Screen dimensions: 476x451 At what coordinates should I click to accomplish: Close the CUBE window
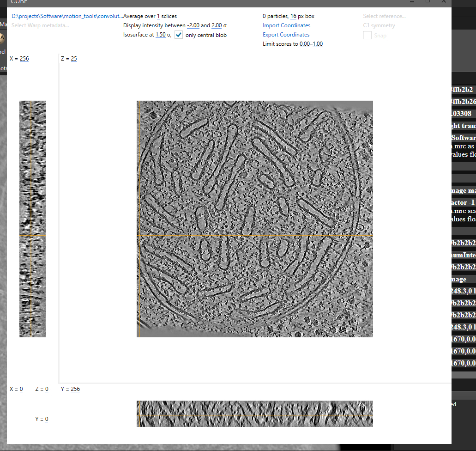444,2
